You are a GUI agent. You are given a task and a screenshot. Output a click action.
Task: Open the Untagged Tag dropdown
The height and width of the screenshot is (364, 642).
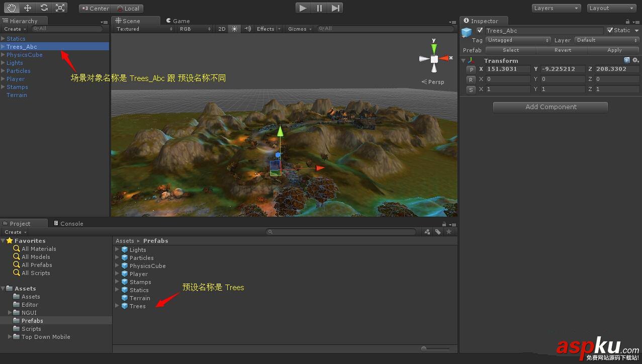pos(518,40)
